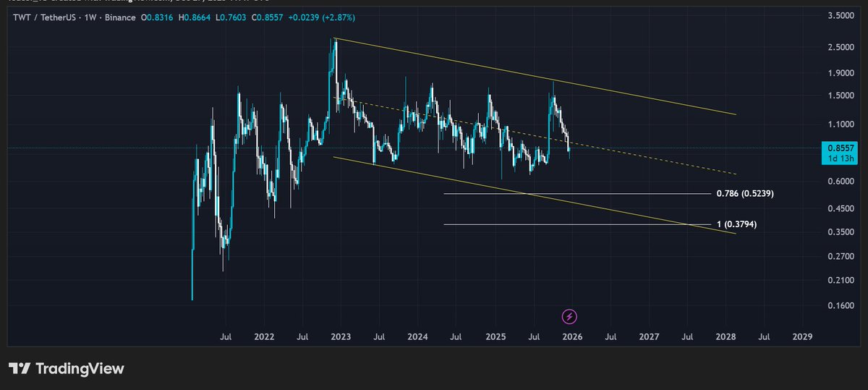Click 2027 on the time axis
The width and height of the screenshot is (868, 390).
tap(649, 337)
